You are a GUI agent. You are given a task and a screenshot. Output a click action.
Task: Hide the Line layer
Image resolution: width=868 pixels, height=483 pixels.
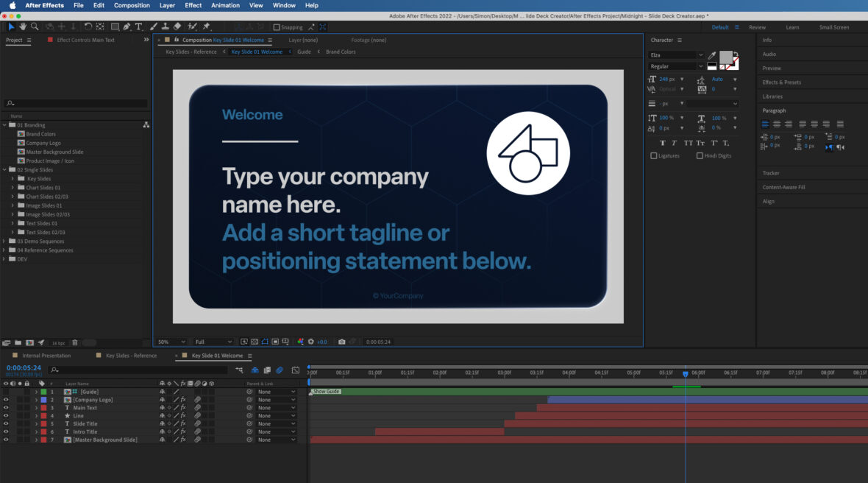click(6, 416)
